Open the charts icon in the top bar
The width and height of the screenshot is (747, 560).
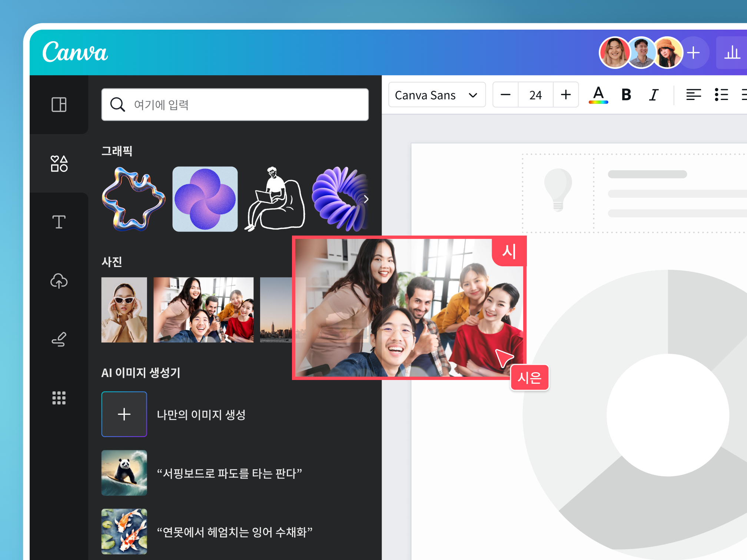click(x=732, y=53)
